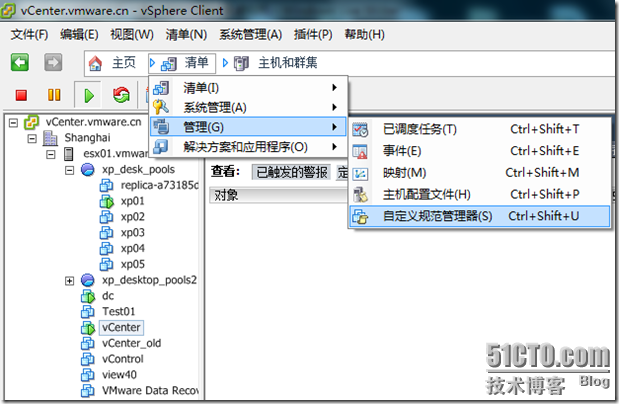Viewport: 619px width, 404px height.
Task: Select view40 in the tree
Action: pos(119,375)
